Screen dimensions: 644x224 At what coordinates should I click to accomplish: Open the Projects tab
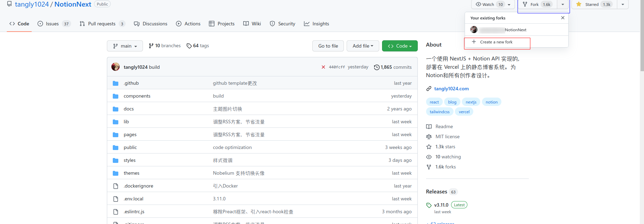point(222,24)
